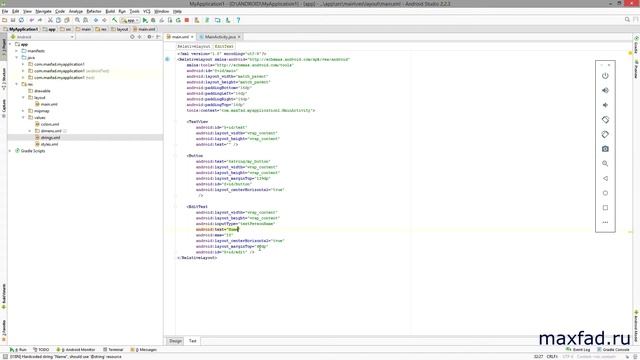Click the layout breadcrumb in navigation bar
This screenshot has width=640, height=360.
coord(120,29)
